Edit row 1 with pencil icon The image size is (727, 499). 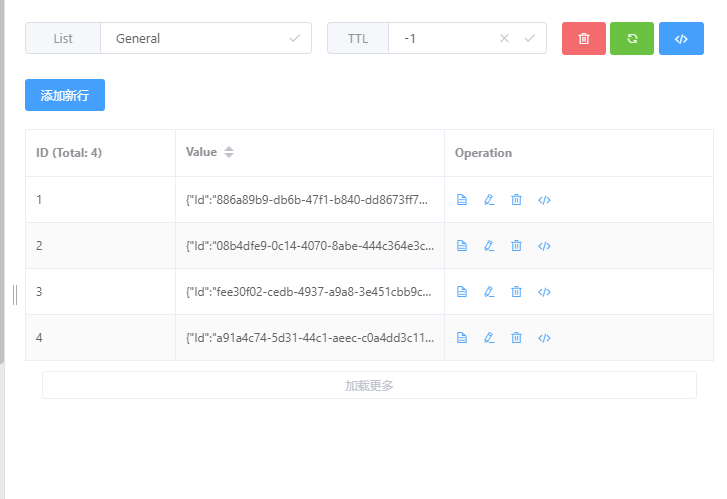(489, 200)
